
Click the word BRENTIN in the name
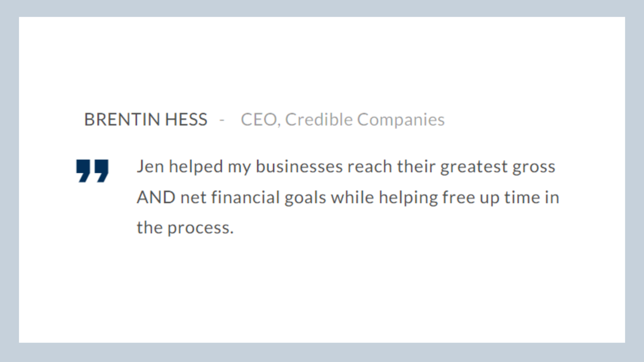coord(122,119)
